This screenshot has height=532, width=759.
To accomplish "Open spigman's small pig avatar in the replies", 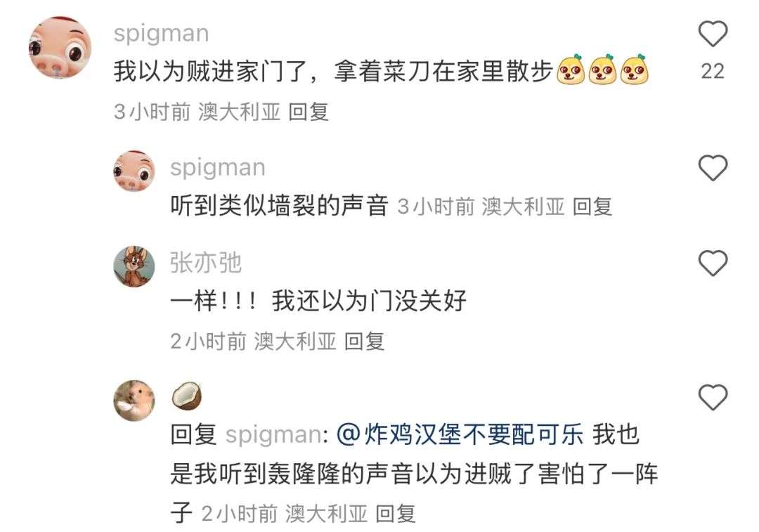I will point(134,170).
